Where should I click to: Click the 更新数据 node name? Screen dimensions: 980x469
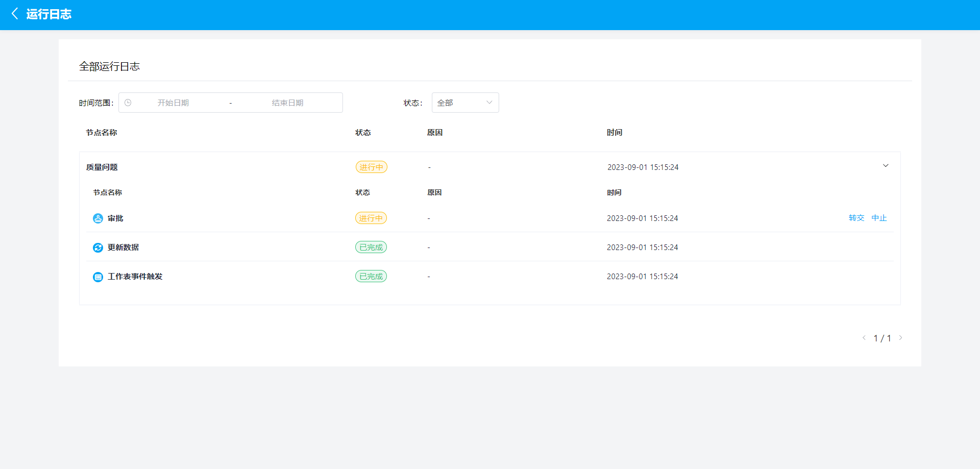click(x=123, y=247)
